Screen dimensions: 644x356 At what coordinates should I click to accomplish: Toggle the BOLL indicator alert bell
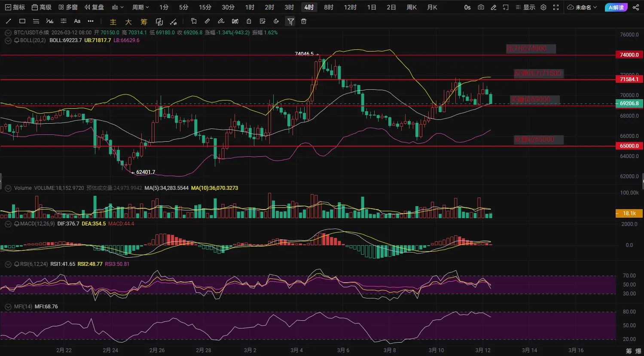17,40
